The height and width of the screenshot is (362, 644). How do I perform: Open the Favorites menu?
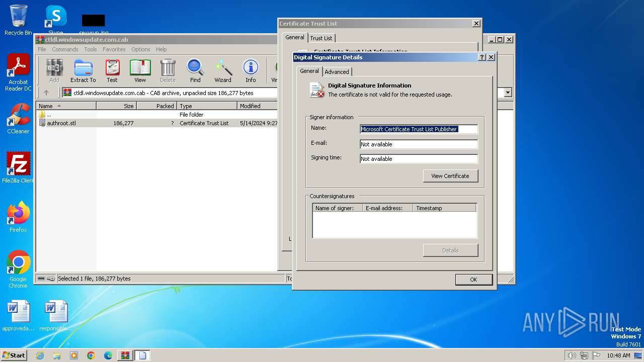[x=114, y=49]
